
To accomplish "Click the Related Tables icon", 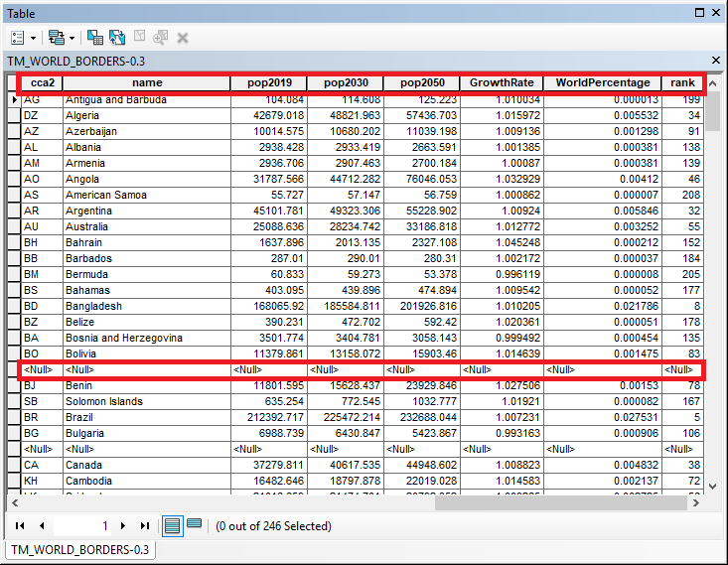I will point(57,37).
